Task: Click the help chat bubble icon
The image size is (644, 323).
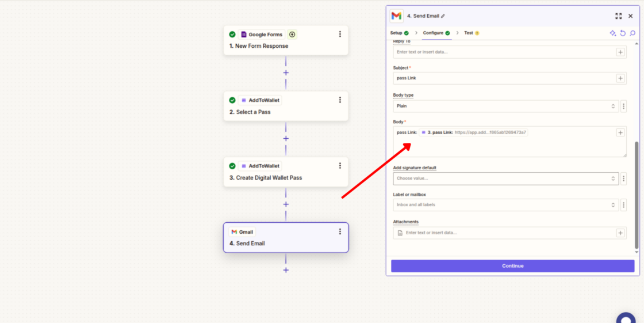Action: [626, 318]
